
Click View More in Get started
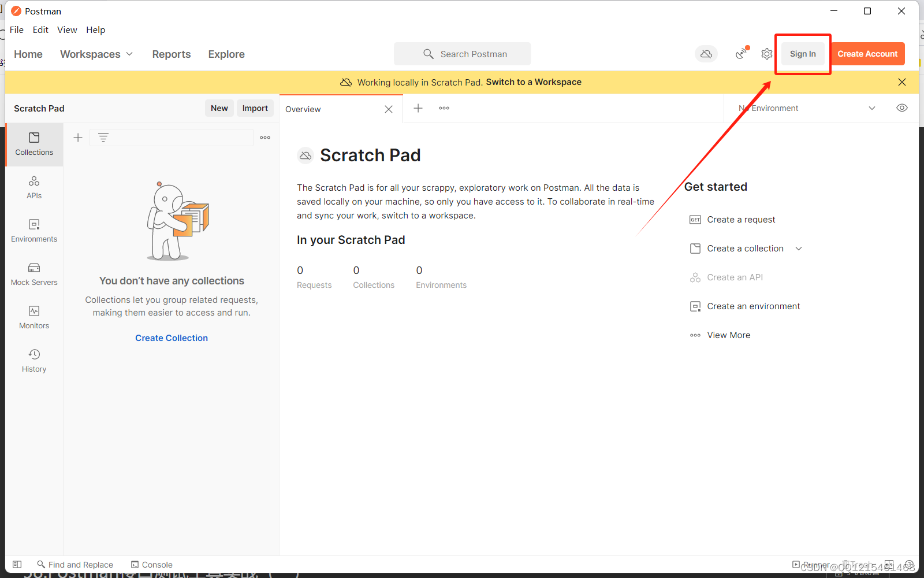(728, 335)
